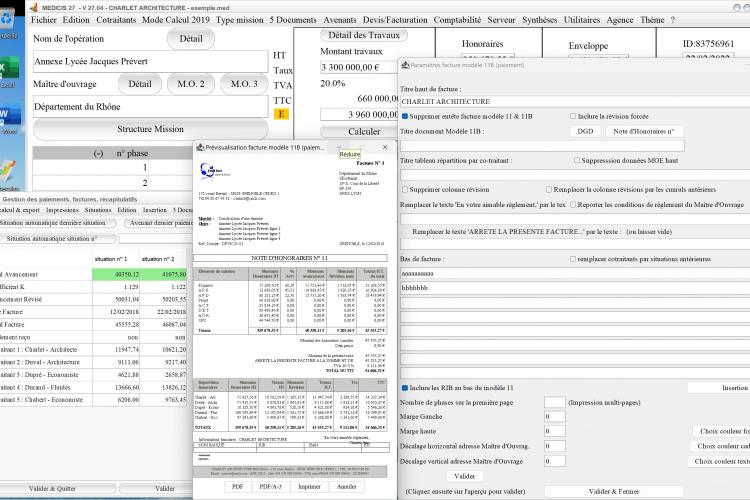Open Choix couleur cadre picker
The height and width of the screenshot is (500, 750).
[x=722, y=446]
